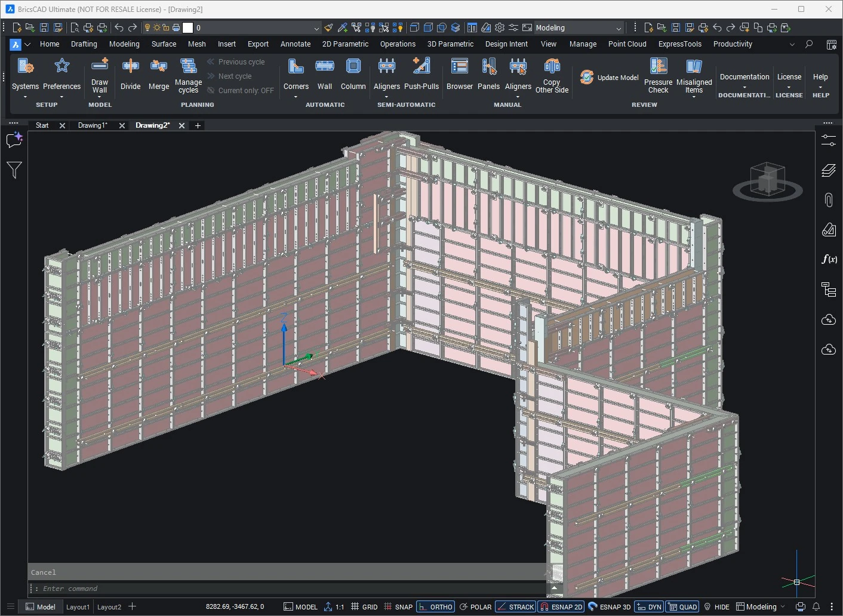843x616 pixels.
Task: Expand the Misaligned Items dropdown
Action: (694, 96)
